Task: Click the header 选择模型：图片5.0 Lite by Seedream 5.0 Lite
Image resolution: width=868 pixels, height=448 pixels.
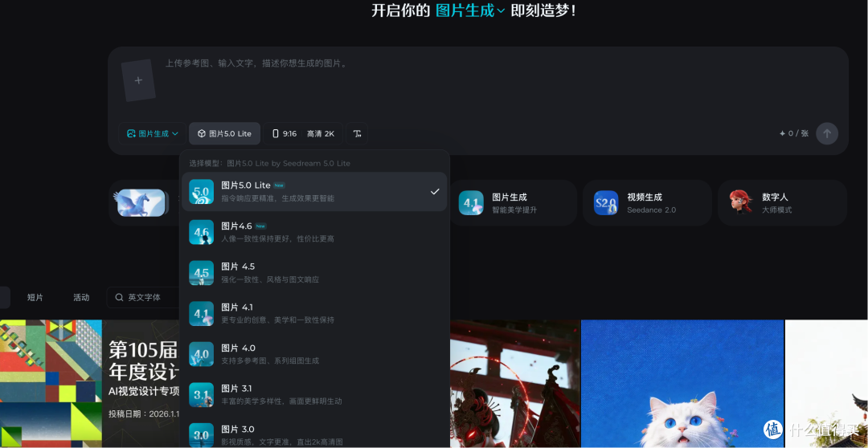Action: coord(269,163)
